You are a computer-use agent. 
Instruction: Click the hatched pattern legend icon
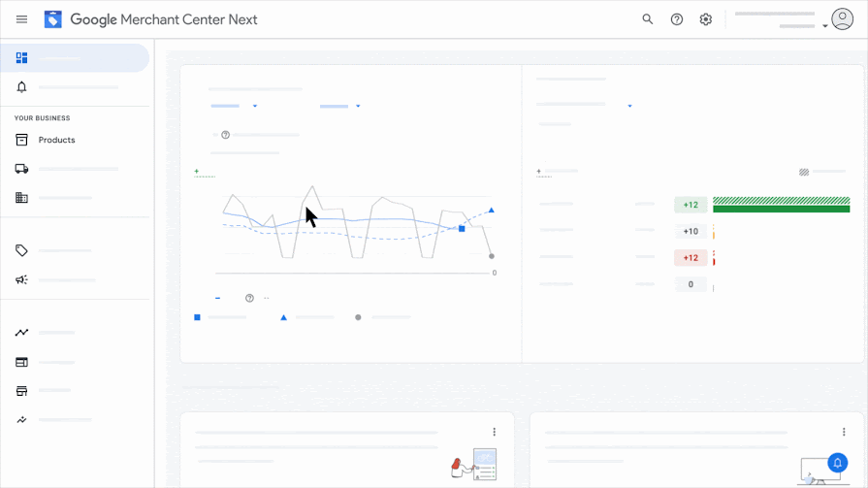pos(804,173)
